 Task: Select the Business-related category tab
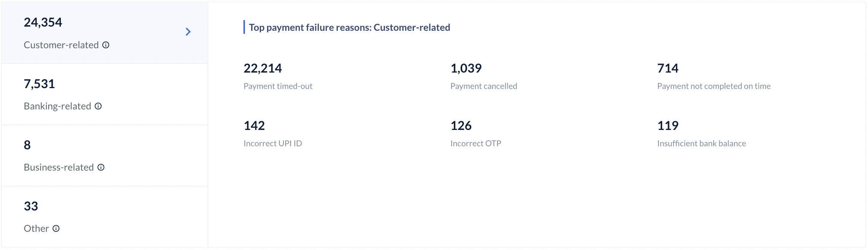[105, 156]
